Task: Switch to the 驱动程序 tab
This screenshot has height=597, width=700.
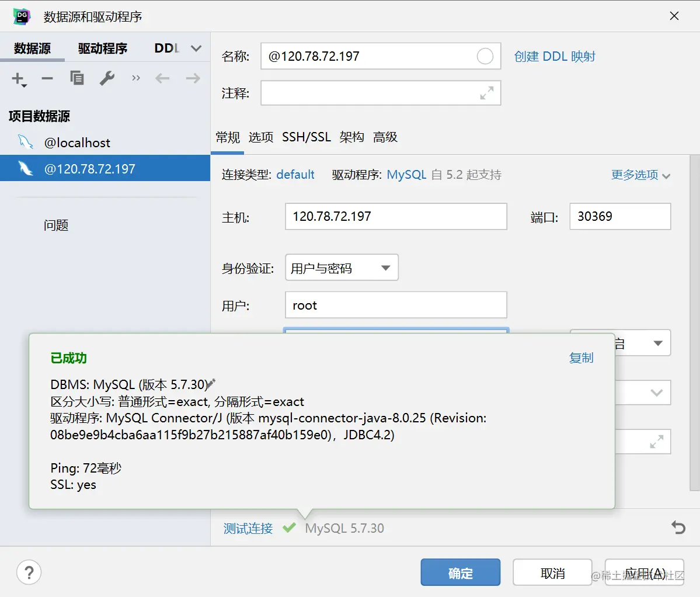Action: tap(103, 48)
